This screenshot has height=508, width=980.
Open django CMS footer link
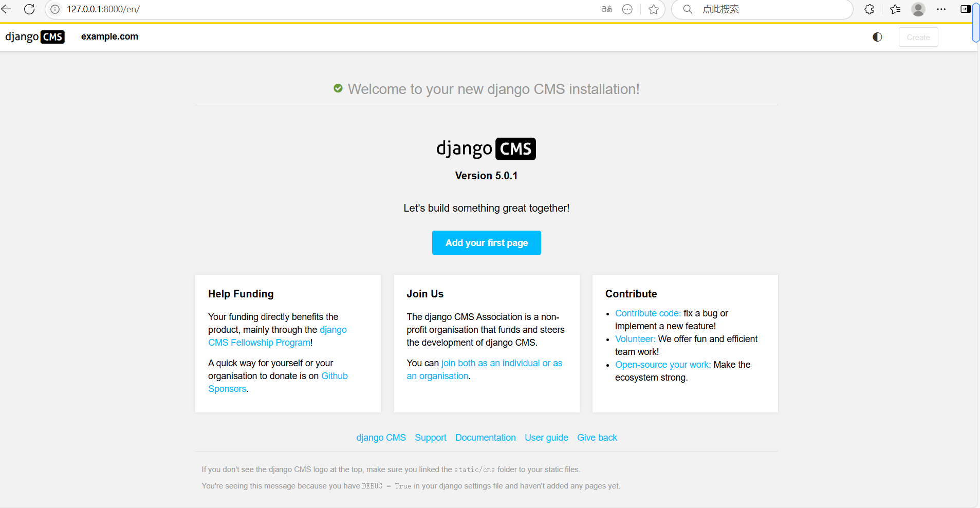[381, 438]
